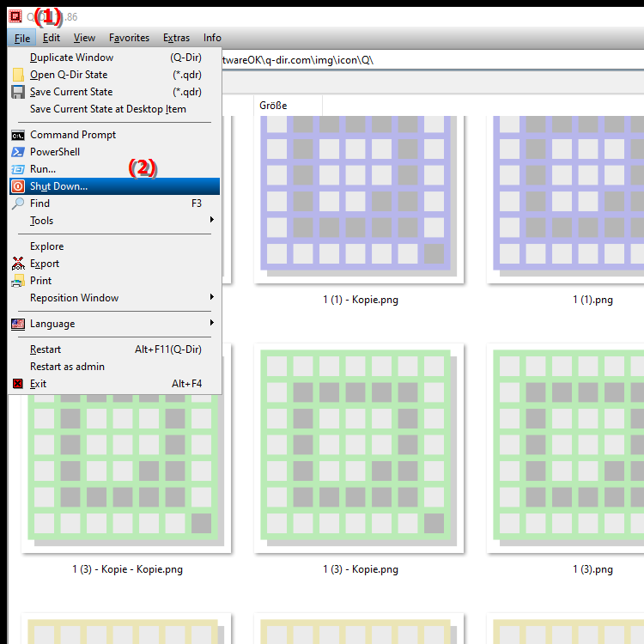Open the Info menu
Screen dimensions: 644x644
coord(212,38)
